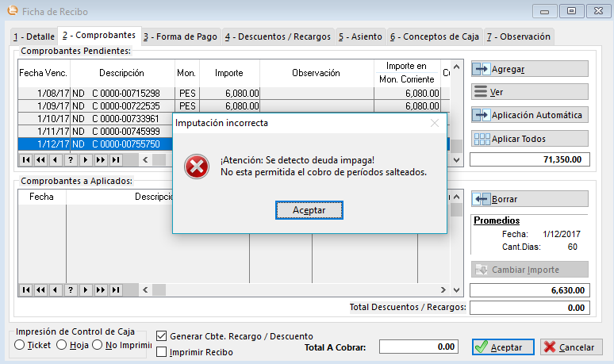Jump to first record in Comprobantes a Aplicados navigator
614x364 pixels.
(x=26, y=291)
